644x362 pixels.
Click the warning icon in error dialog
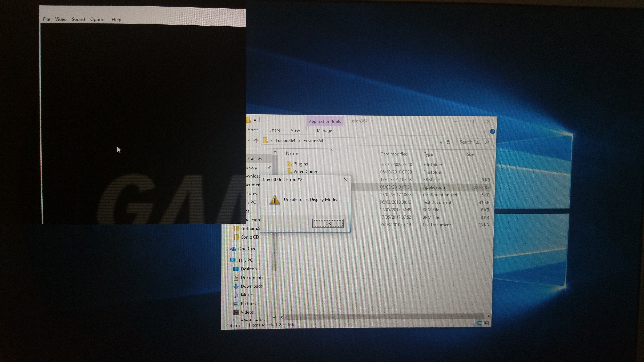[274, 200]
